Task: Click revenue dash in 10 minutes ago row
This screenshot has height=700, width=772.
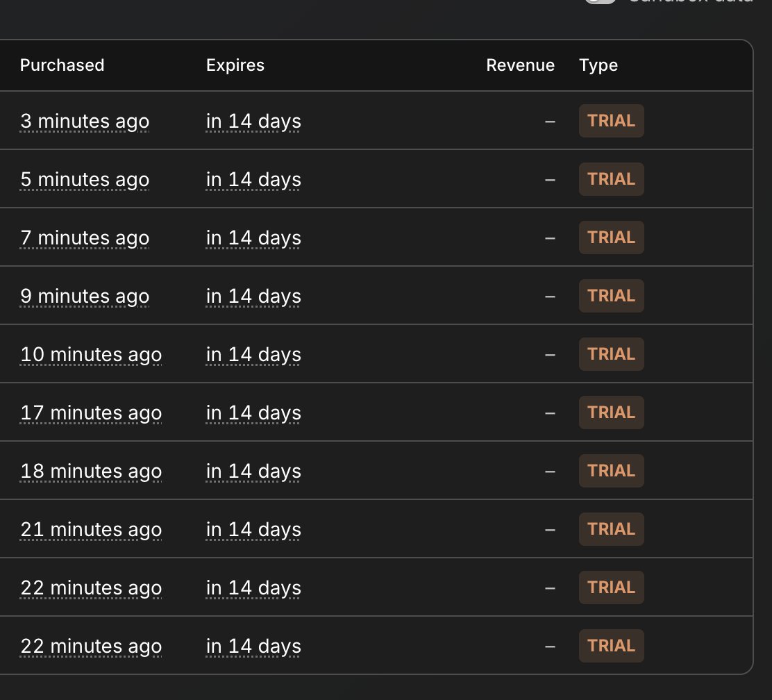Action: click(x=550, y=355)
